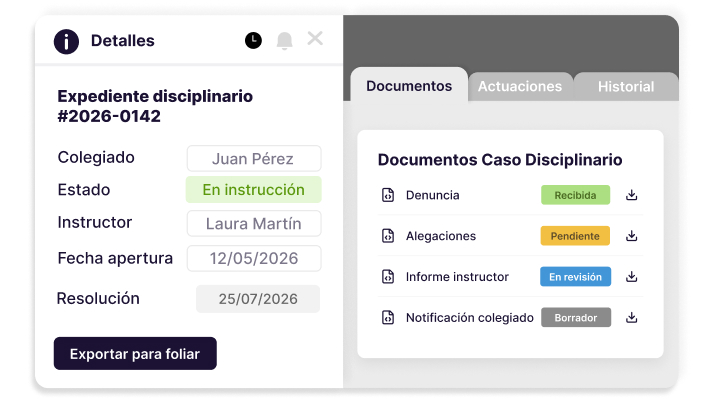Download the Denuncia document
714x399 pixels.
click(632, 195)
